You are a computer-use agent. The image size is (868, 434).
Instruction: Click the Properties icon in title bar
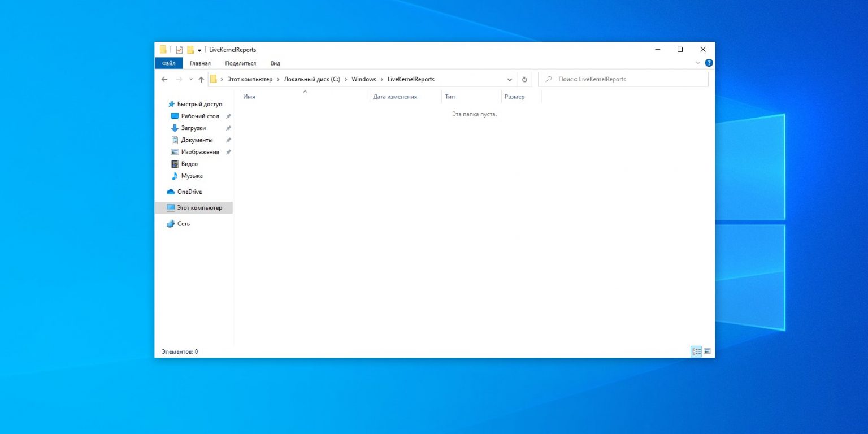click(179, 50)
